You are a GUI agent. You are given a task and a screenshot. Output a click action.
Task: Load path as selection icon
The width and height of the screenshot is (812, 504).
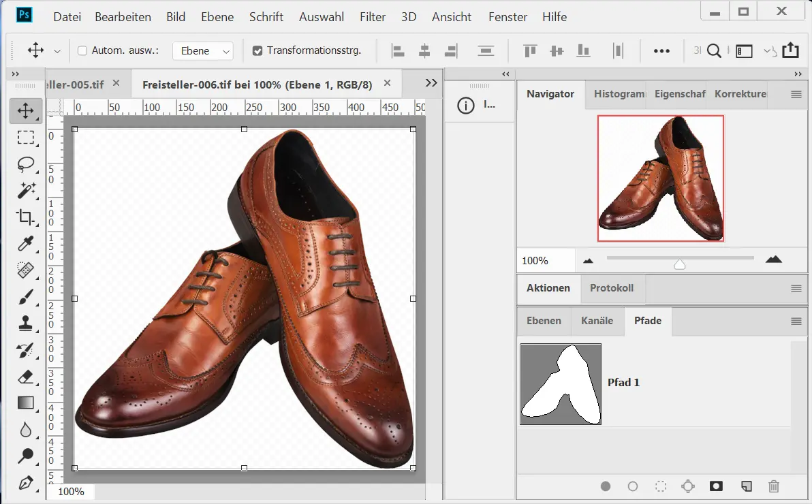click(660, 486)
